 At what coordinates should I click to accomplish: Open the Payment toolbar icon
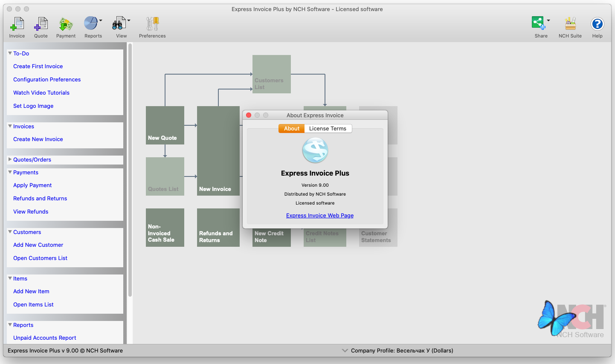[x=66, y=24]
